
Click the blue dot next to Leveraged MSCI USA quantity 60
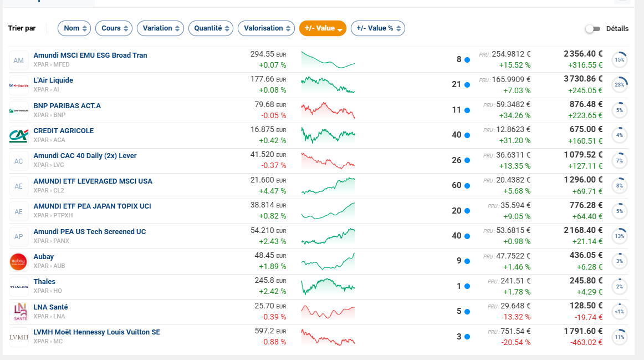pos(467,186)
